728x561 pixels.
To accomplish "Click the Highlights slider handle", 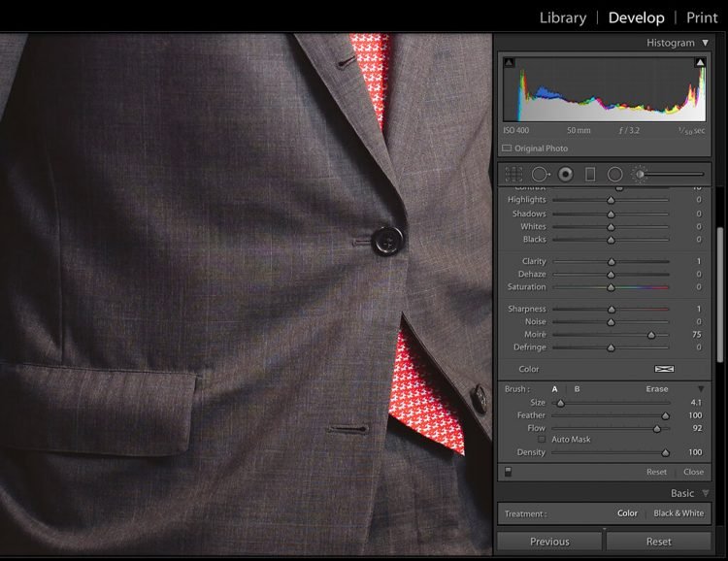I will 611,200.
